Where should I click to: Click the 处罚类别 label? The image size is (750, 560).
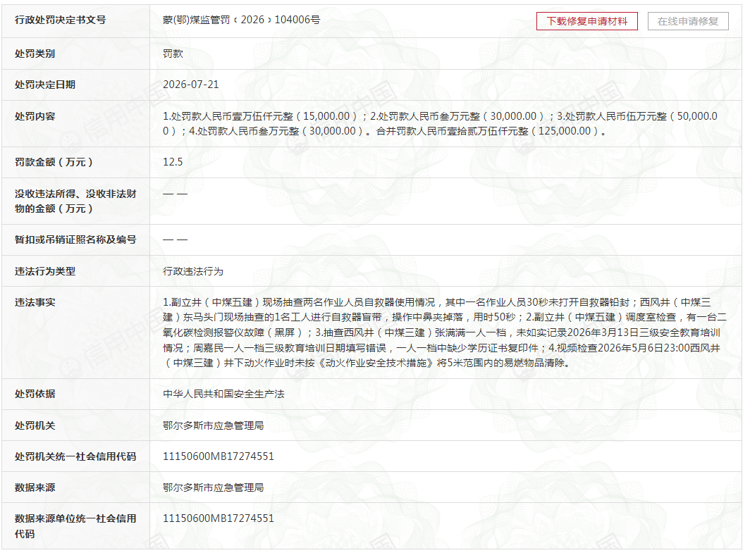[x=35, y=54]
